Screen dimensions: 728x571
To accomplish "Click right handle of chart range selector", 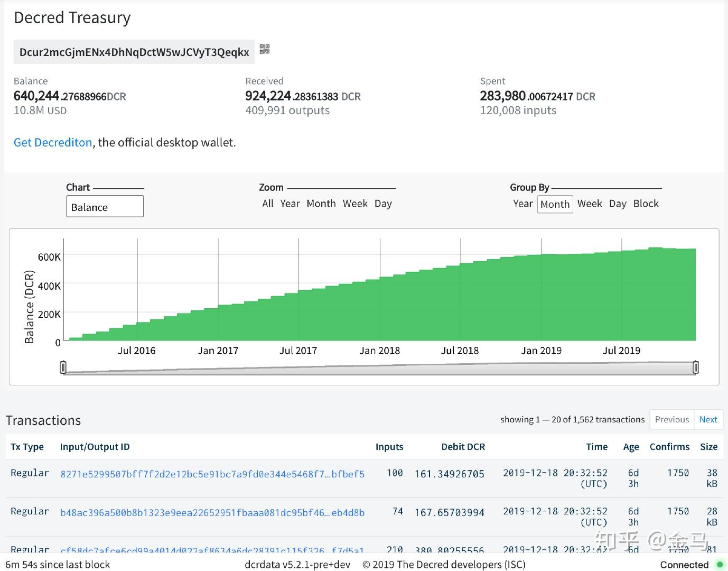I will point(696,367).
